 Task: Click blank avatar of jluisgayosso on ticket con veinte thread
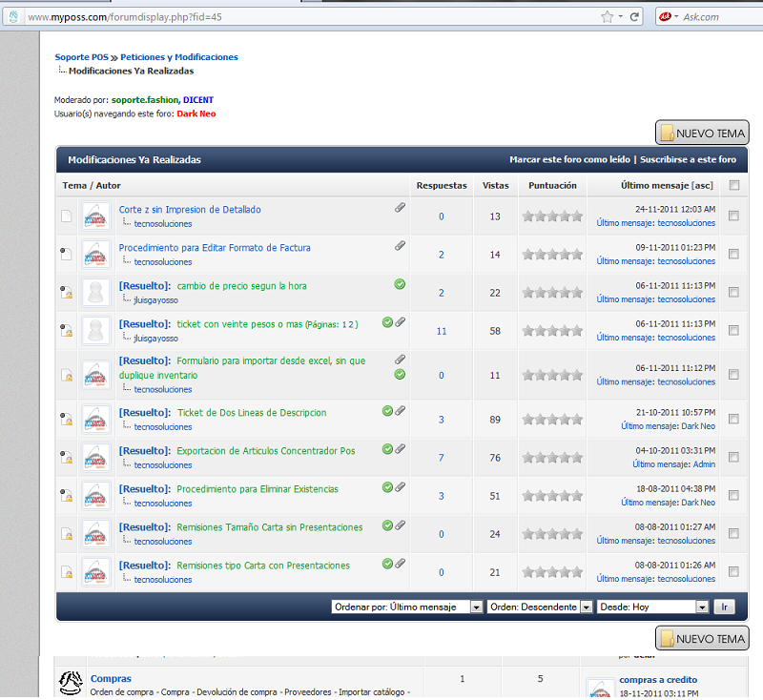(x=95, y=331)
